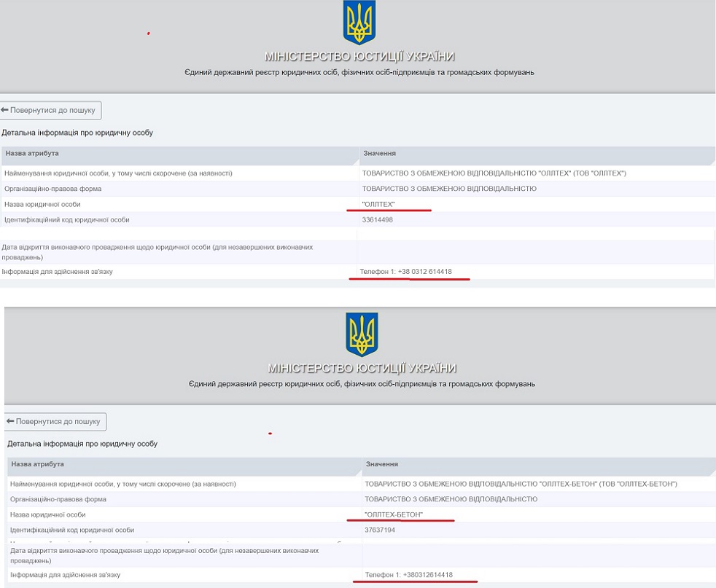Select the short name value "ОЛЛТЕХ"

[x=378, y=204]
